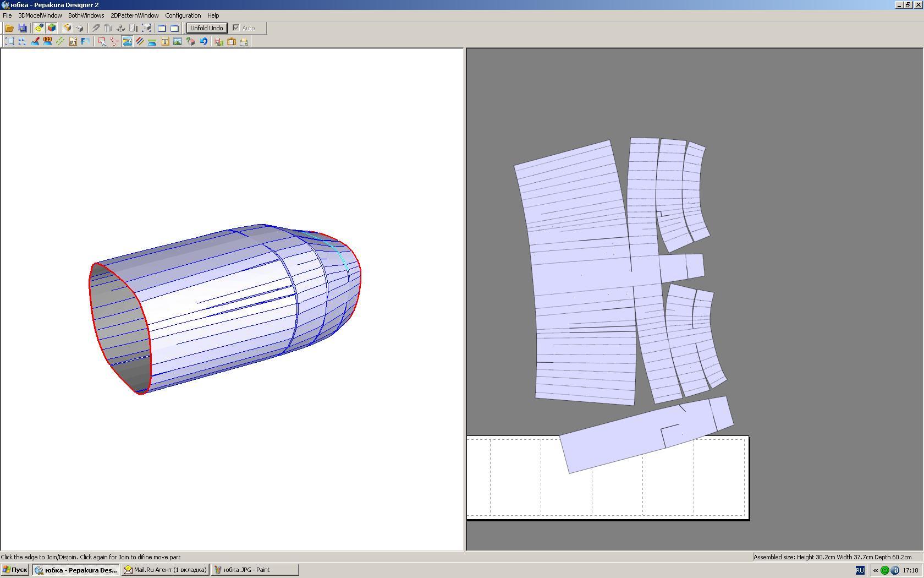Switch to юбка.JPG Paint in taskbar
The image size is (924, 578).
pos(255,570)
